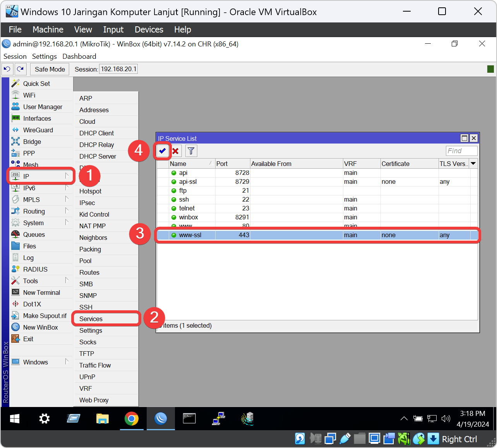Expand the Tools submenu

point(41,281)
